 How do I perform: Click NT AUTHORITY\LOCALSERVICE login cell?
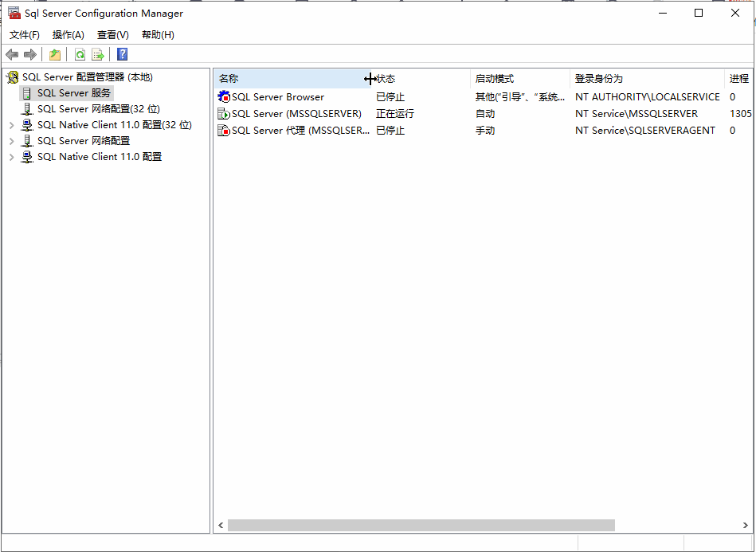tap(647, 97)
